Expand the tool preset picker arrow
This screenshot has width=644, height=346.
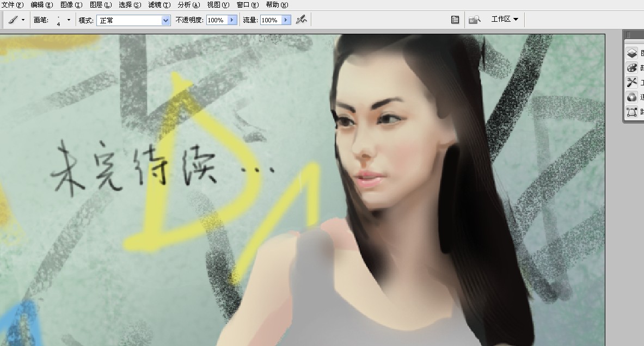pyautogui.click(x=23, y=20)
